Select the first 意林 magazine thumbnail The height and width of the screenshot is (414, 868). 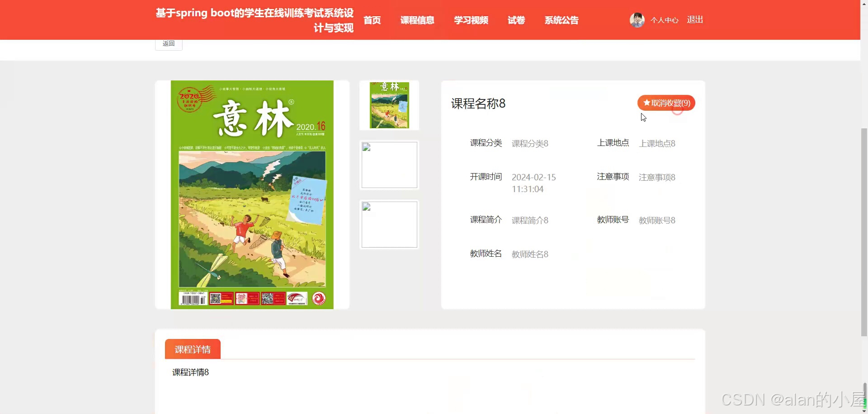(x=389, y=105)
